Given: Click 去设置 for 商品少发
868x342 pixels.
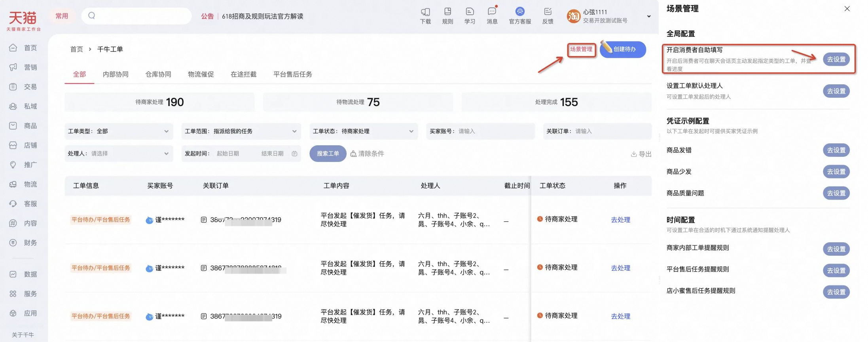Looking at the screenshot, I should coord(836,172).
